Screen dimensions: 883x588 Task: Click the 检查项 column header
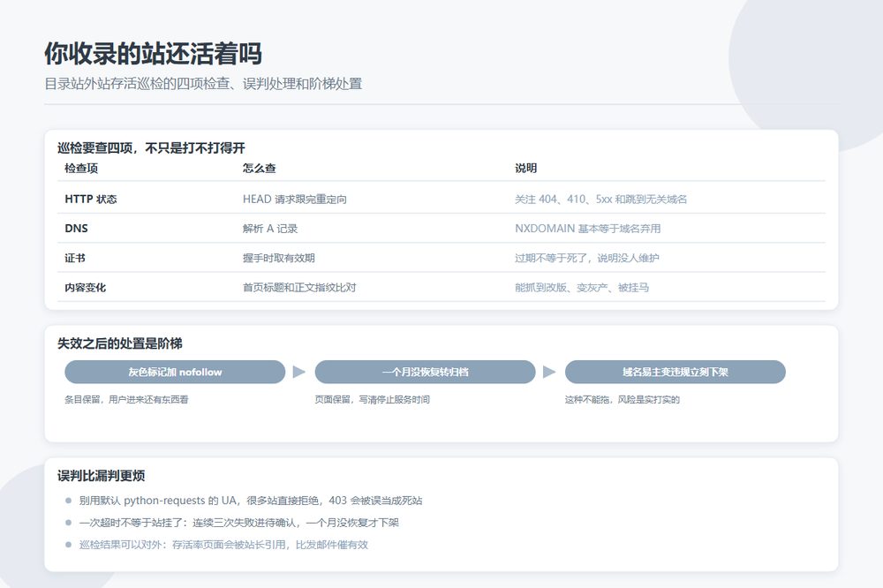point(81,168)
